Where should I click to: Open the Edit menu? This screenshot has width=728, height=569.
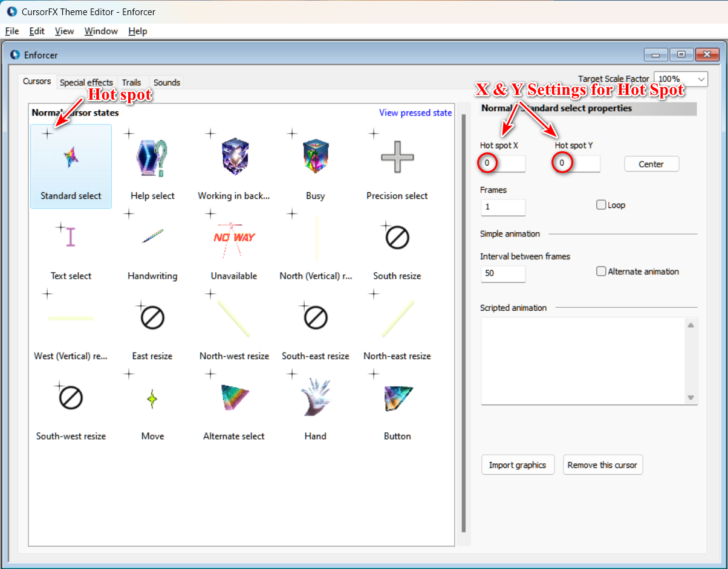pos(37,31)
